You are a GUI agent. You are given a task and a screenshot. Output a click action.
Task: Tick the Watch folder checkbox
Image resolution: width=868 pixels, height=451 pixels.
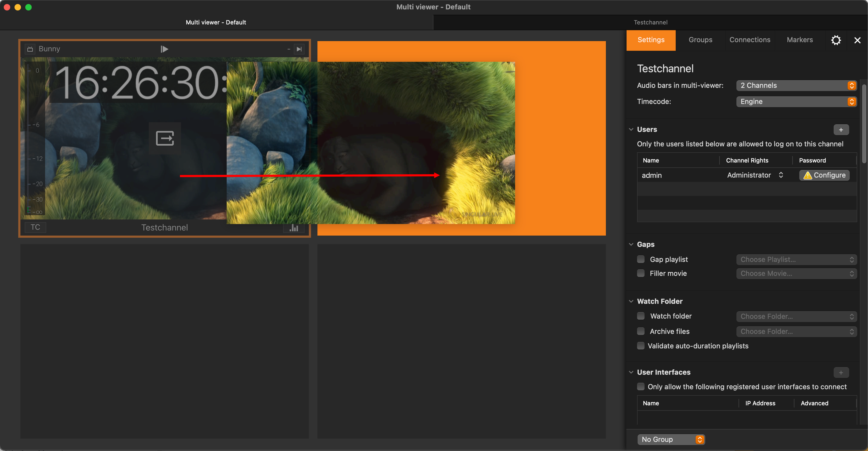641,316
